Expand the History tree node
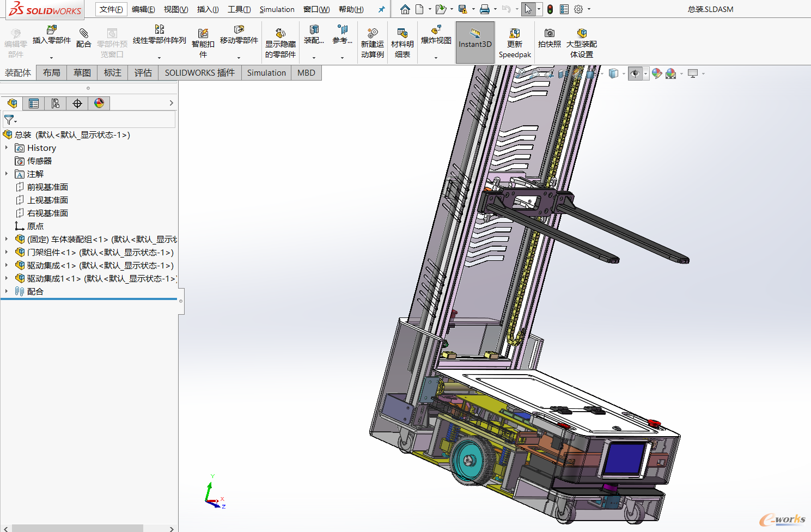 (7, 148)
